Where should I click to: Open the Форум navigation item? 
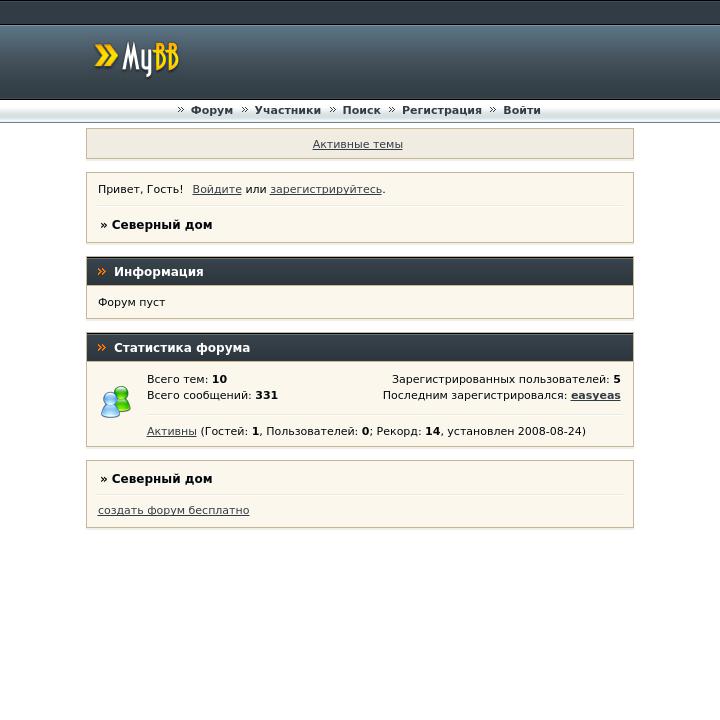pos(212,110)
